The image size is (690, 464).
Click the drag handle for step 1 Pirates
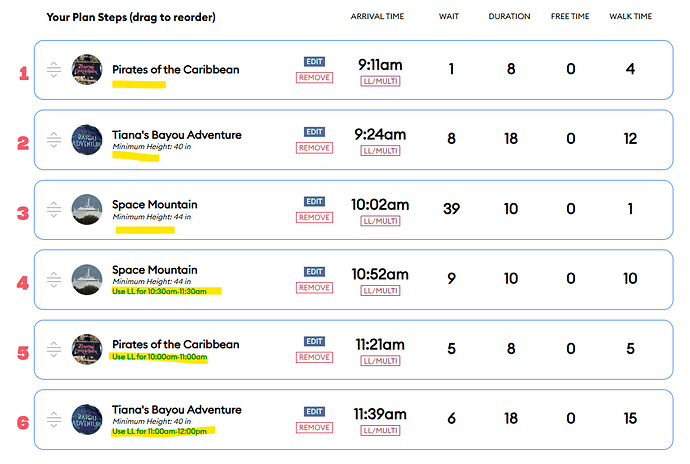click(54, 70)
